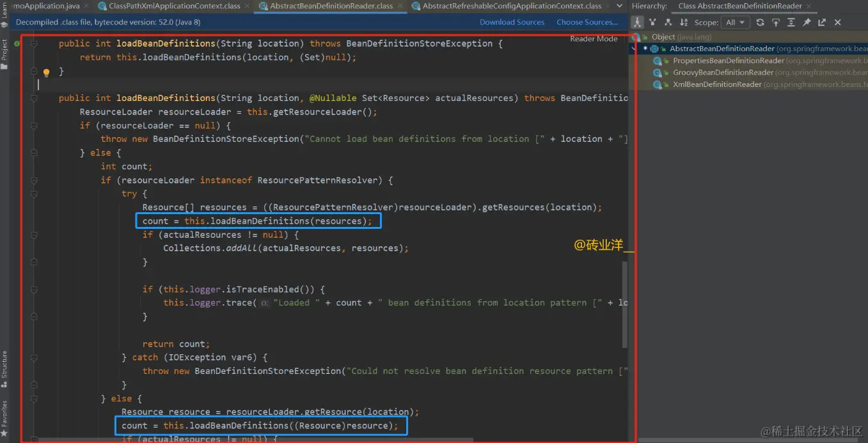Close the AbstractRefreshableConfigApplicationContext.class tab
This screenshot has width=868, height=443.
(x=606, y=6)
